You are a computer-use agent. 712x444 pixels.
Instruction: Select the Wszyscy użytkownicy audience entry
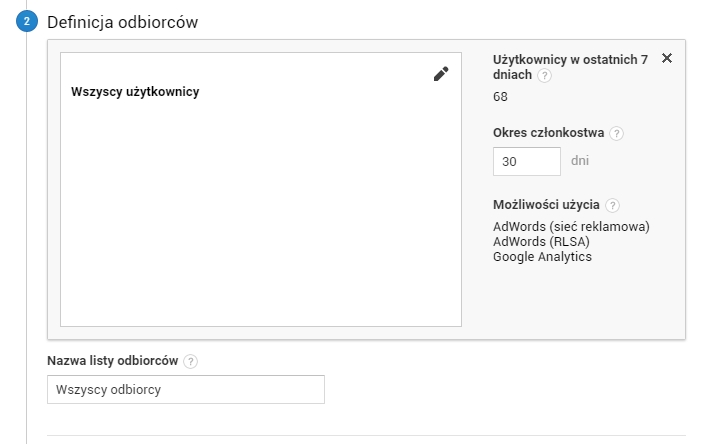pos(135,92)
